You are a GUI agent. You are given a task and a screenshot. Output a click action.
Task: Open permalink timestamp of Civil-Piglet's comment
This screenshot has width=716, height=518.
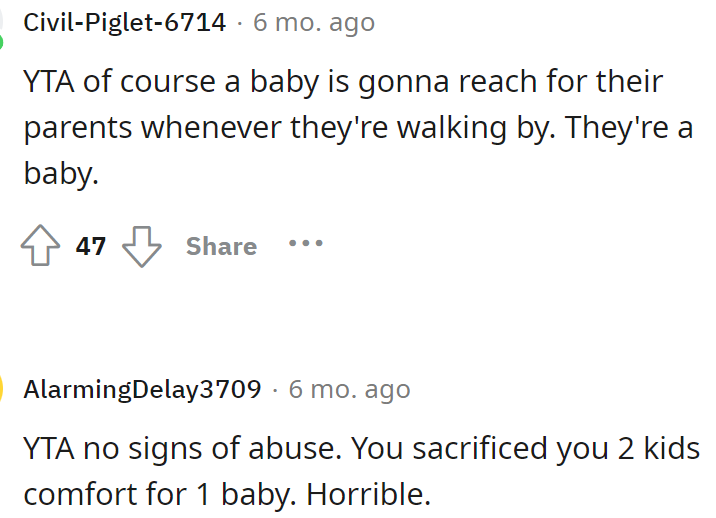[x=314, y=22]
